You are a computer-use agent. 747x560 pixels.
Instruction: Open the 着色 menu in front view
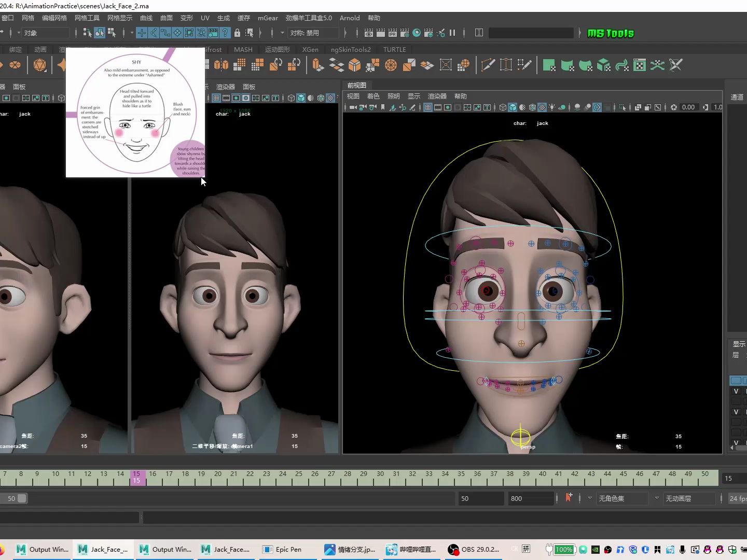click(373, 96)
